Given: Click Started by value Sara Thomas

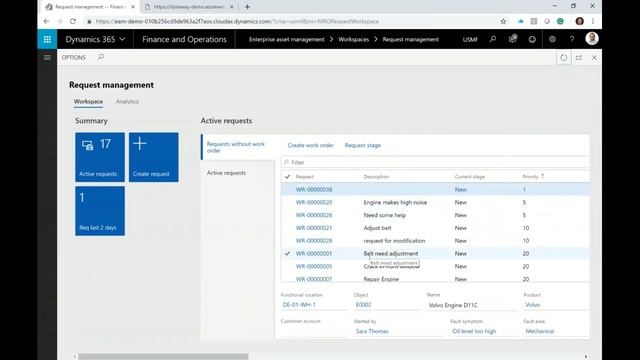Looking at the screenshot, I should coord(372,331).
